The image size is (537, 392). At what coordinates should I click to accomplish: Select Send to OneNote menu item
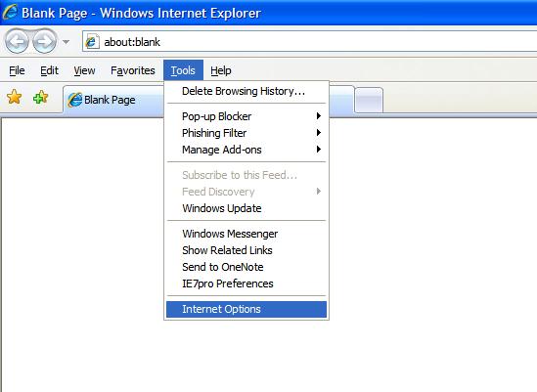(246, 267)
